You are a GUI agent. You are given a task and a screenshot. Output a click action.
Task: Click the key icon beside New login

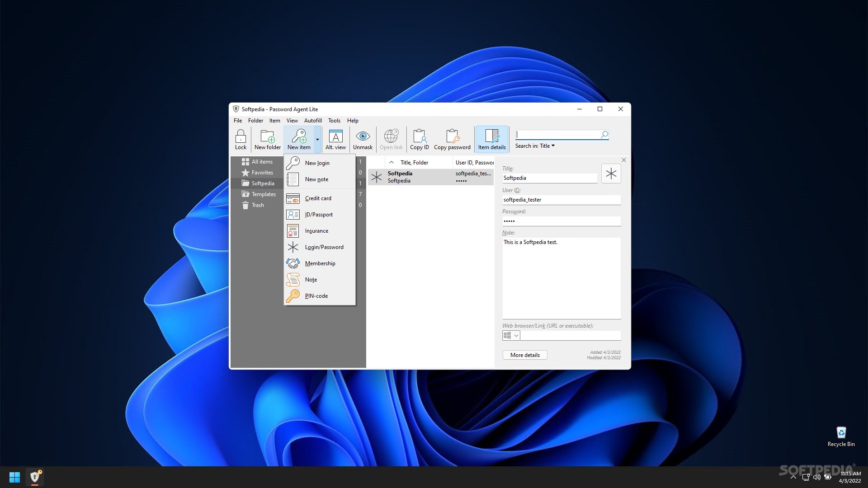293,163
